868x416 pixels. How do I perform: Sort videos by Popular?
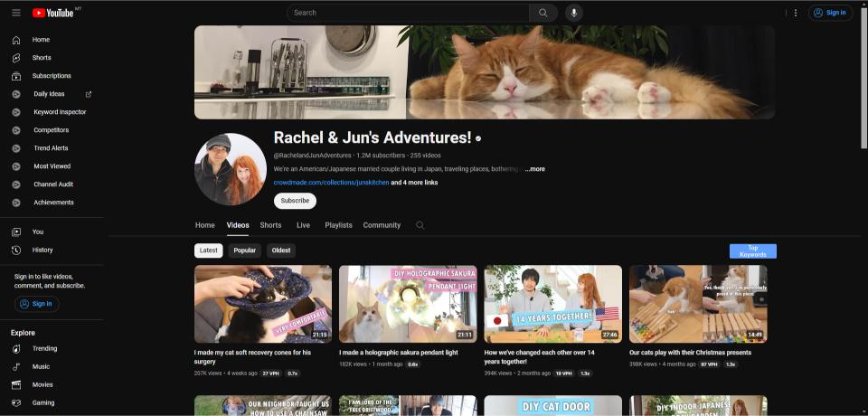point(245,251)
